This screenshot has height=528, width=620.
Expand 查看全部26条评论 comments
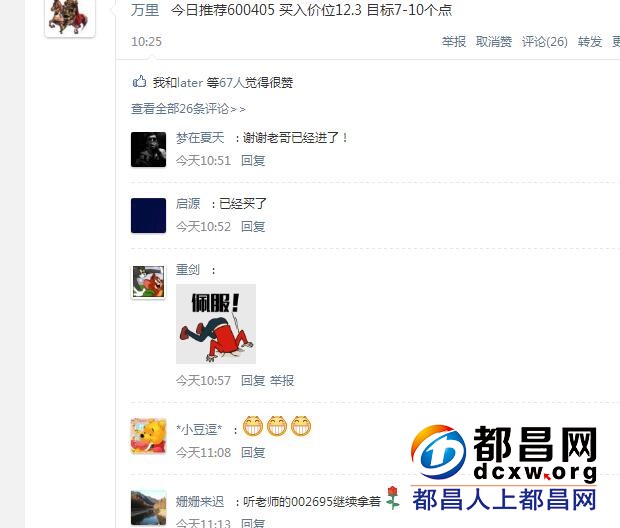188,108
